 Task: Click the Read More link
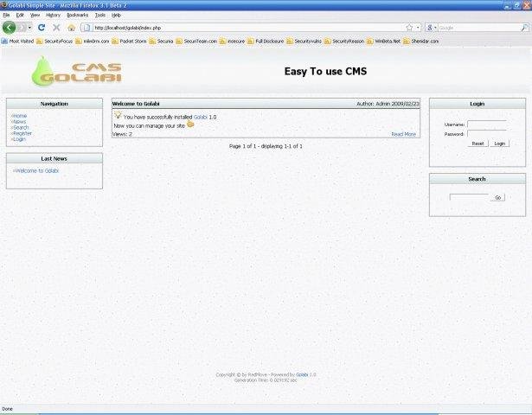tap(403, 134)
